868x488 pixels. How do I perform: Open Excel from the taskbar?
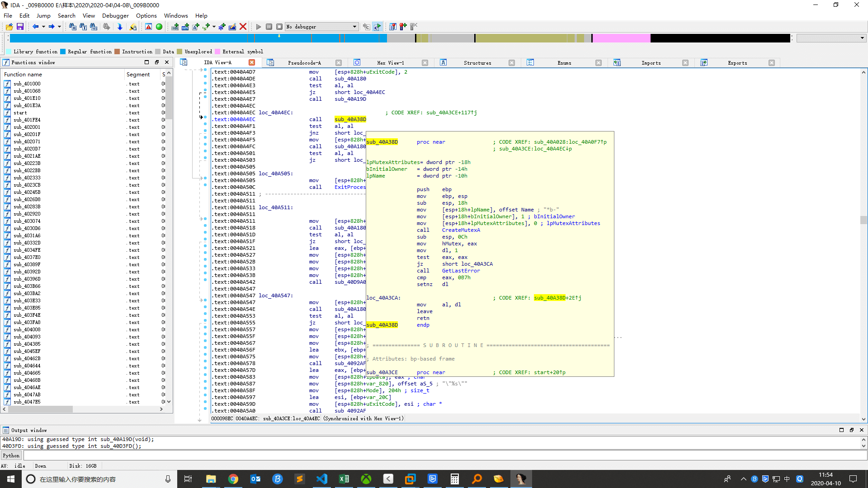click(x=344, y=479)
